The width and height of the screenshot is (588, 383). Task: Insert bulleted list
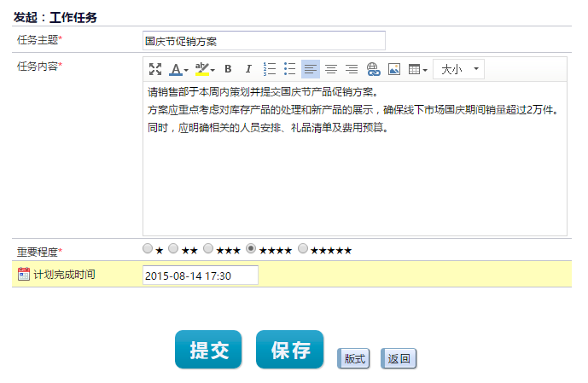click(290, 69)
